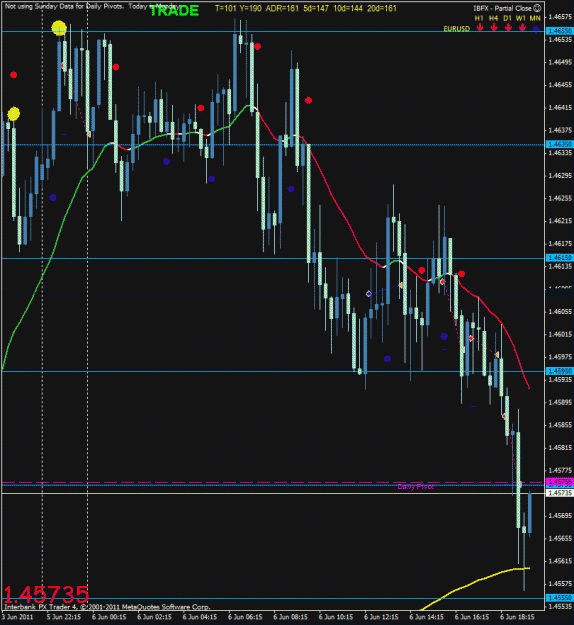Click the 5d=147 readout

[316, 8]
